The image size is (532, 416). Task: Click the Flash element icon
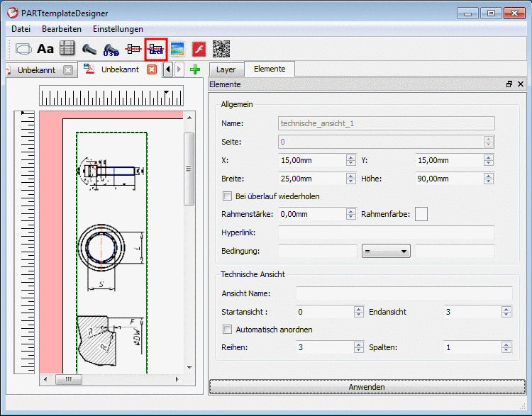[199, 49]
